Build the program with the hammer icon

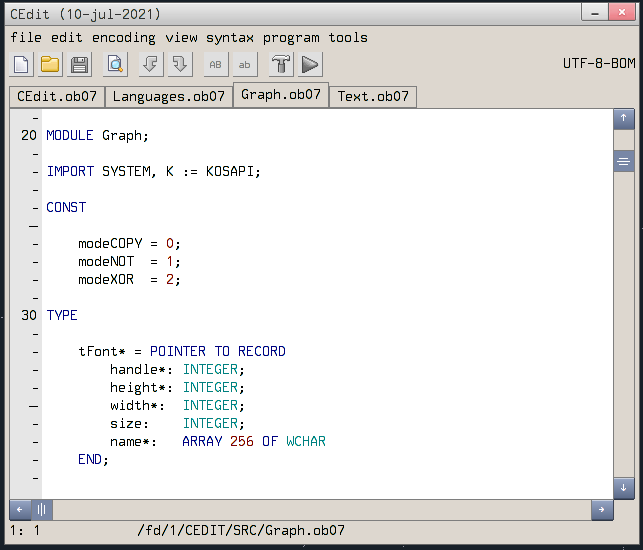coord(281,65)
